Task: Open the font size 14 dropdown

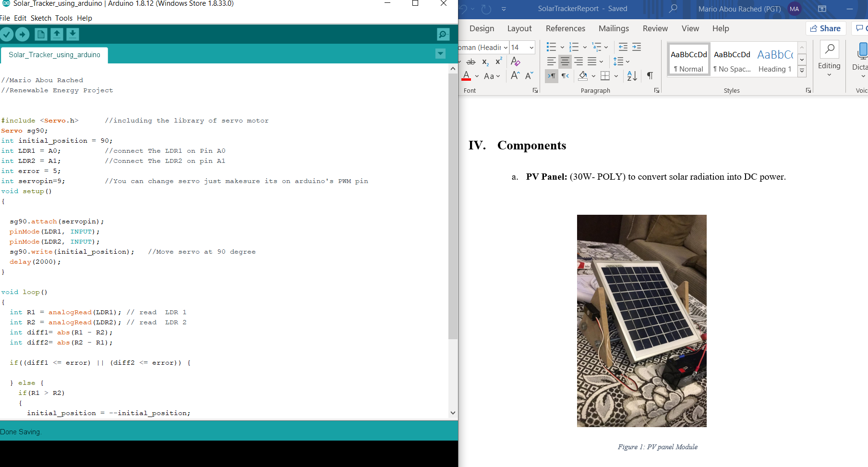Action: point(531,47)
